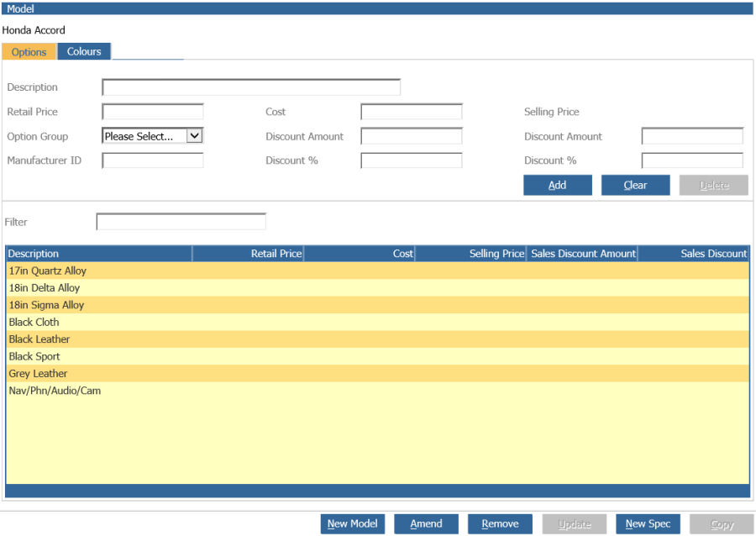Click the Cost Discount % field

click(x=412, y=160)
